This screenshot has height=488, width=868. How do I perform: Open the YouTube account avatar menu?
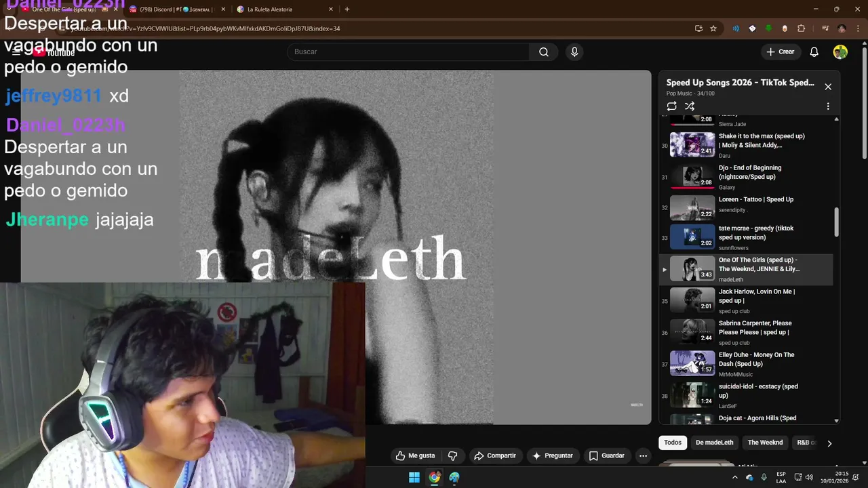[x=840, y=52]
